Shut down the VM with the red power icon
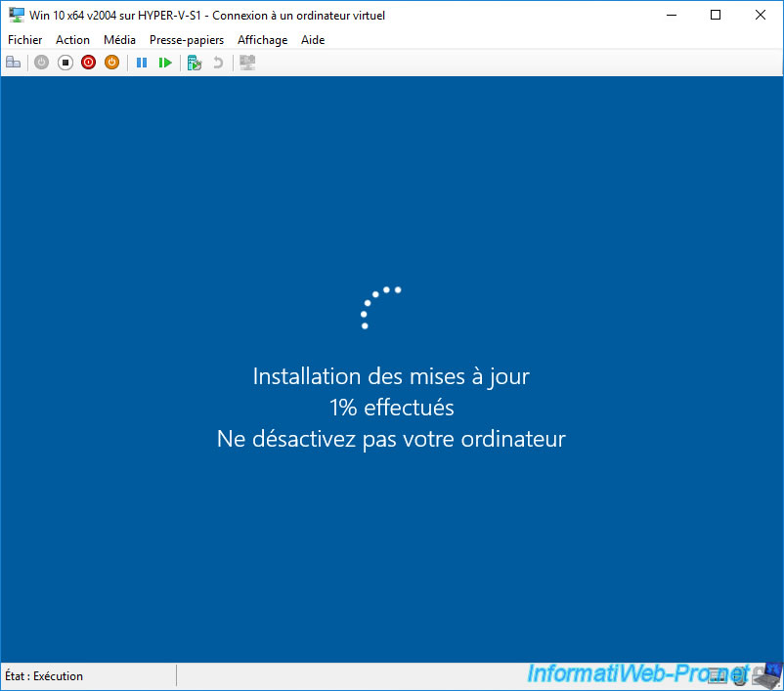This screenshot has height=691, width=784. click(89, 63)
